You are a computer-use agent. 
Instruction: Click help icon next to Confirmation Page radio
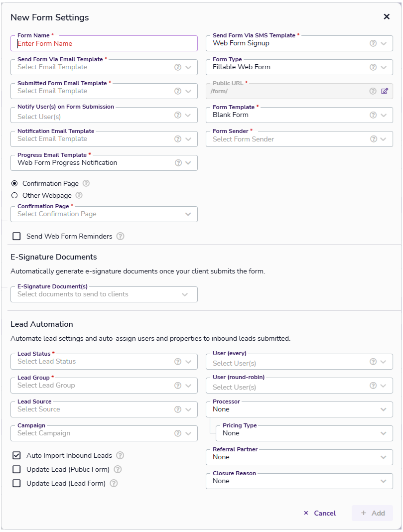tap(86, 183)
